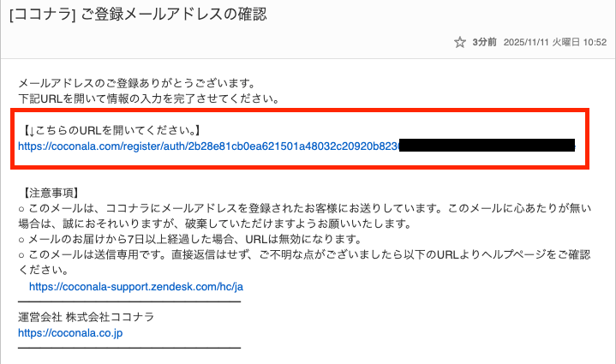Click the bottom separator line under coconala.co.jp

coord(129,348)
